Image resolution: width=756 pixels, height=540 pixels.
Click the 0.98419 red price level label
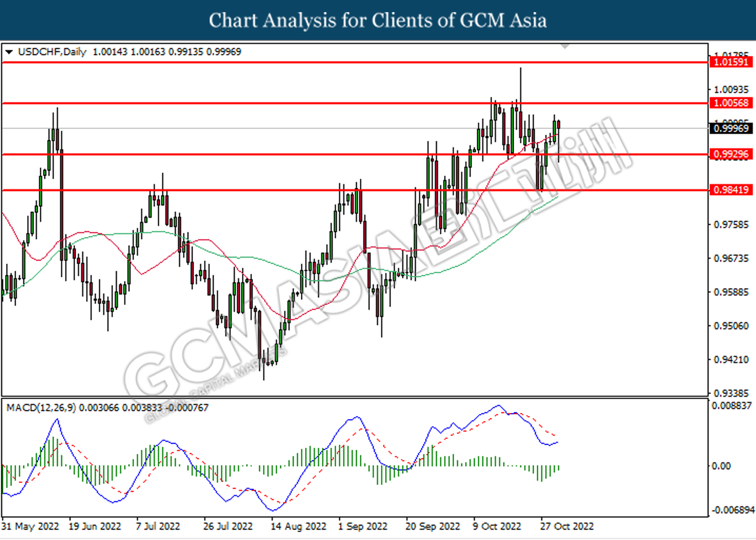coord(731,190)
